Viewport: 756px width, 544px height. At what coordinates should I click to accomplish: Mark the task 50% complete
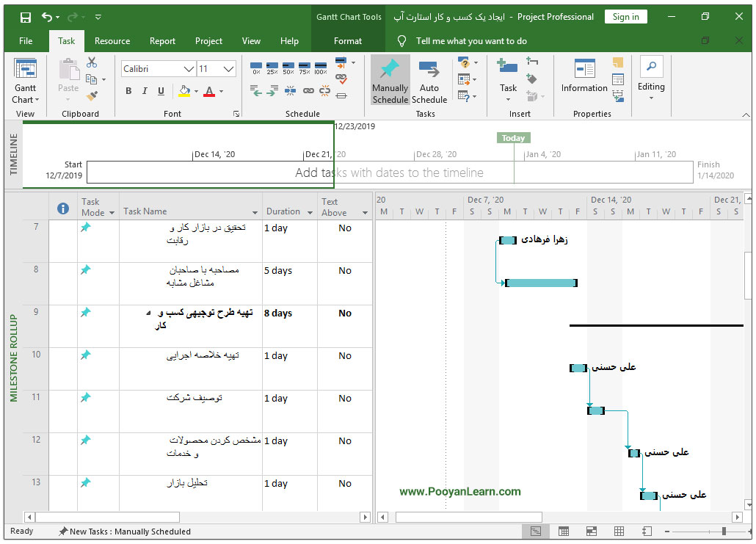tap(288, 68)
